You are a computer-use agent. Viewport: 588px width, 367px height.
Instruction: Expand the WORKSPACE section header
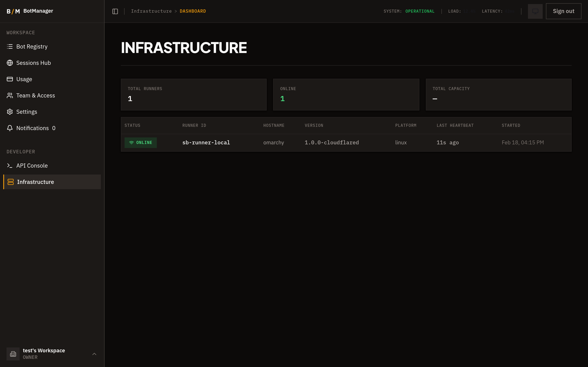pos(21,33)
